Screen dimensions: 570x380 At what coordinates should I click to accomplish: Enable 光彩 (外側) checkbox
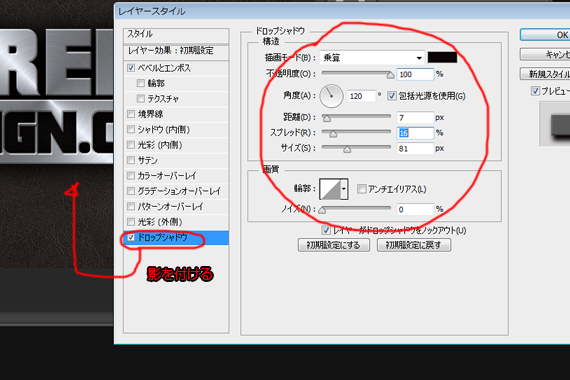point(131,222)
